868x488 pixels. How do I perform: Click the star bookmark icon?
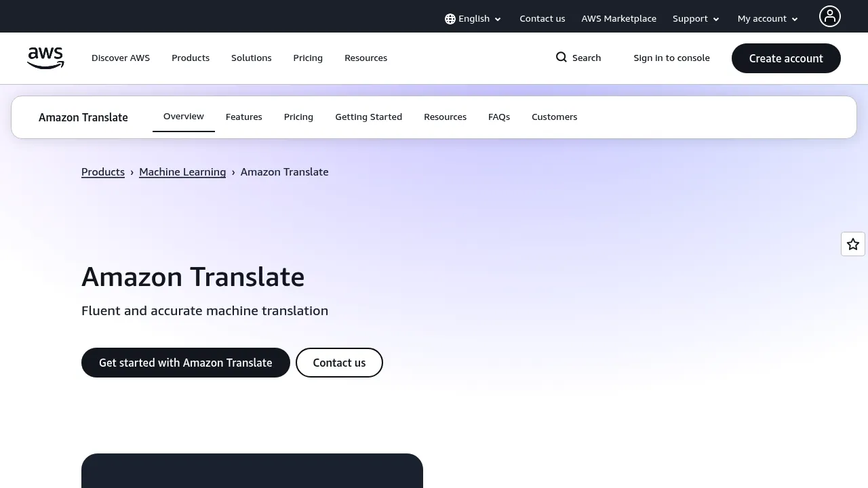pos(853,244)
